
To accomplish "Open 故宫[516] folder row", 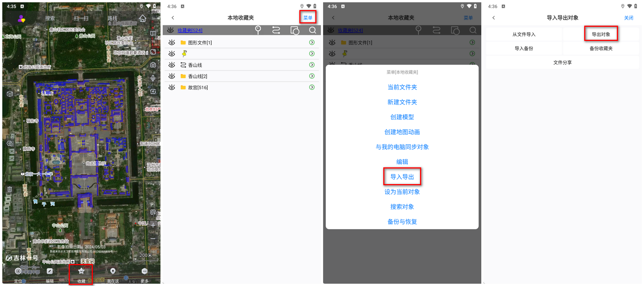I will [x=241, y=87].
